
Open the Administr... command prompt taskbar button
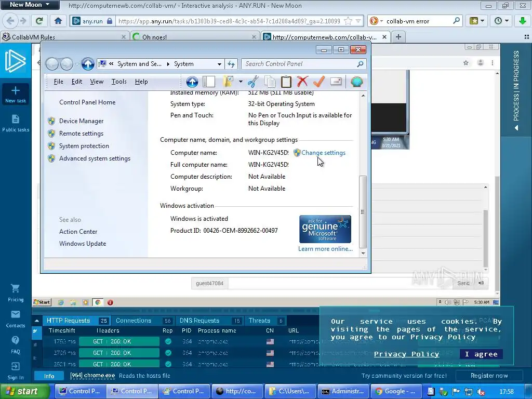[342, 392]
